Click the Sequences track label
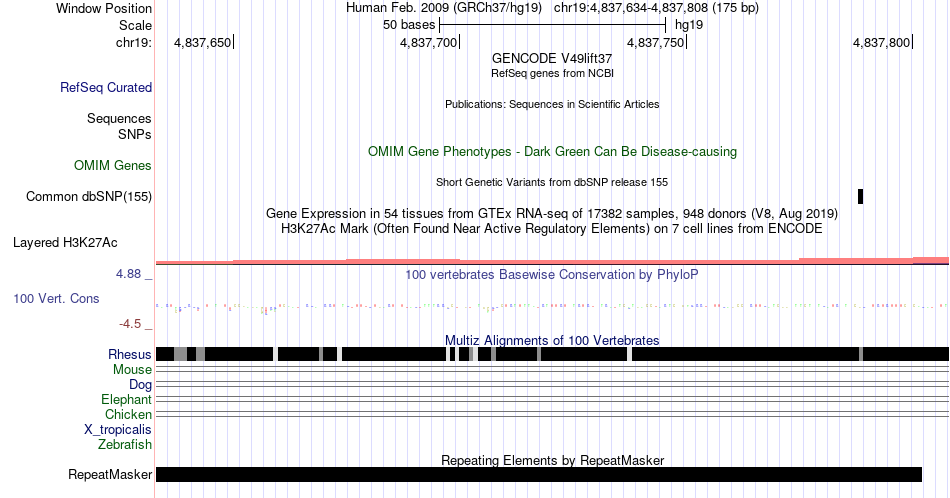Image resolution: width=950 pixels, height=498 pixels. [x=119, y=118]
